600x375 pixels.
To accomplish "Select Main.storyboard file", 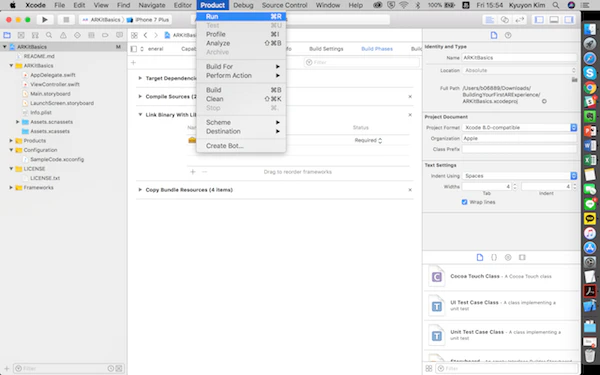I will (50, 94).
